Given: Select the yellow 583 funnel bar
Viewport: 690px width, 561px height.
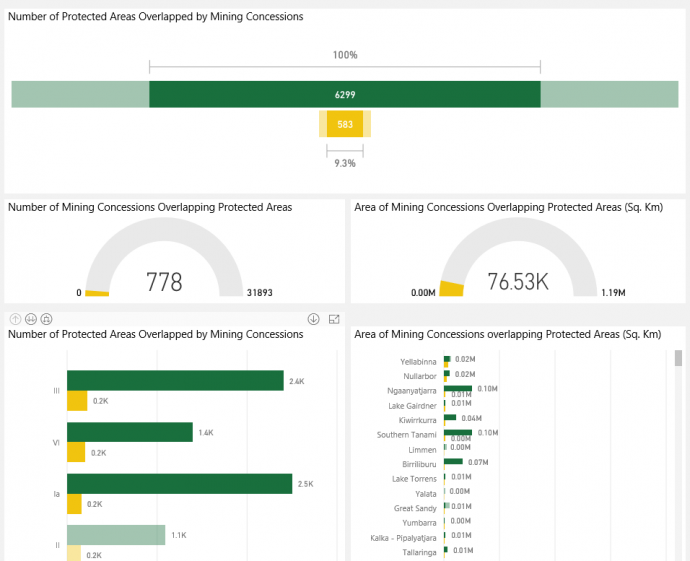Looking at the screenshot, I should (345, 124).
